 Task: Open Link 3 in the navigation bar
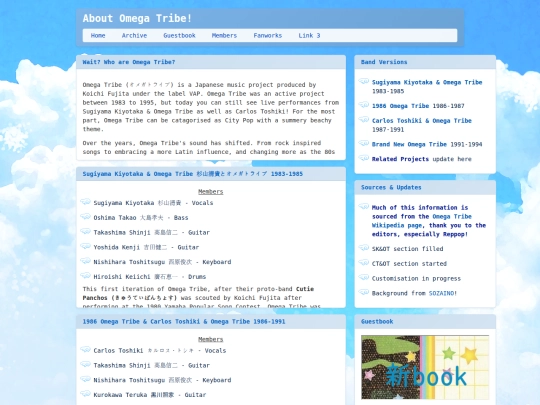(x=309, y=35)
